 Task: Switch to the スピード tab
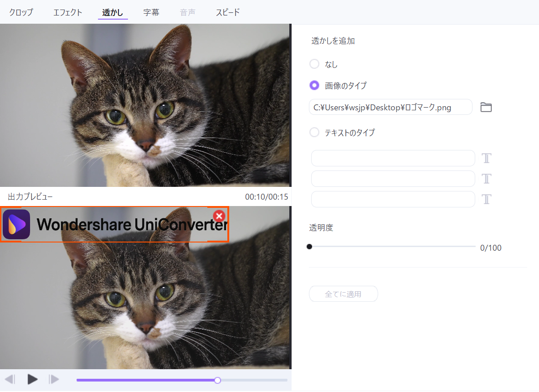tap(227, 12)
